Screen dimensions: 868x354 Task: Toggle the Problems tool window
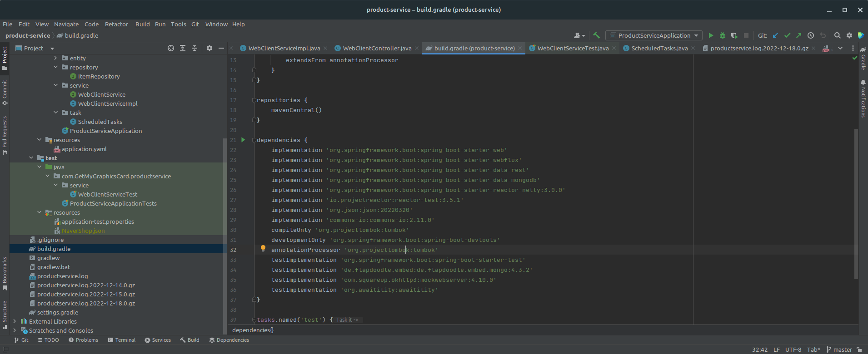[x=83, y=340]
